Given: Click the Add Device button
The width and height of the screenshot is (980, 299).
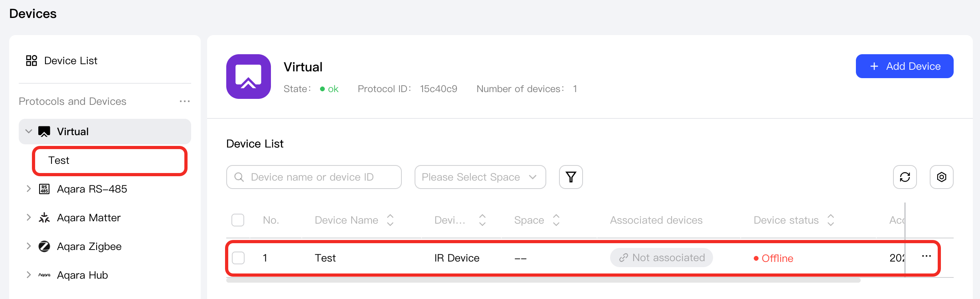Looking at the screenshot, I should tap(905, 66).
